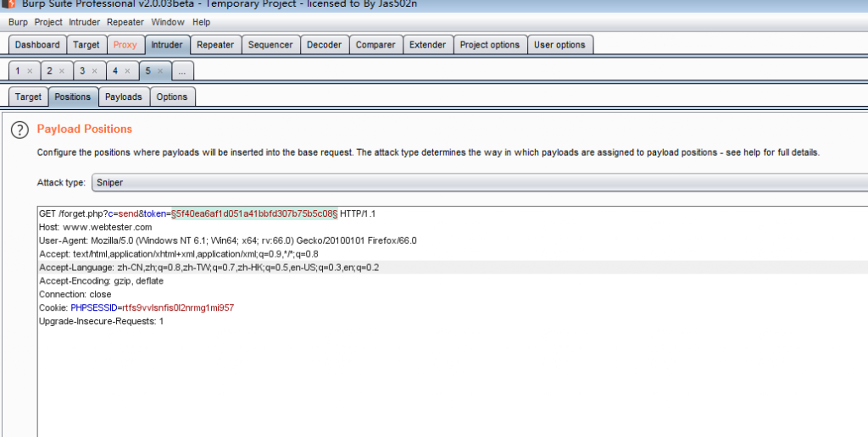Click the PHPSESSID cookie value
This screenshot has height=437, width=868.
point(178,308)
